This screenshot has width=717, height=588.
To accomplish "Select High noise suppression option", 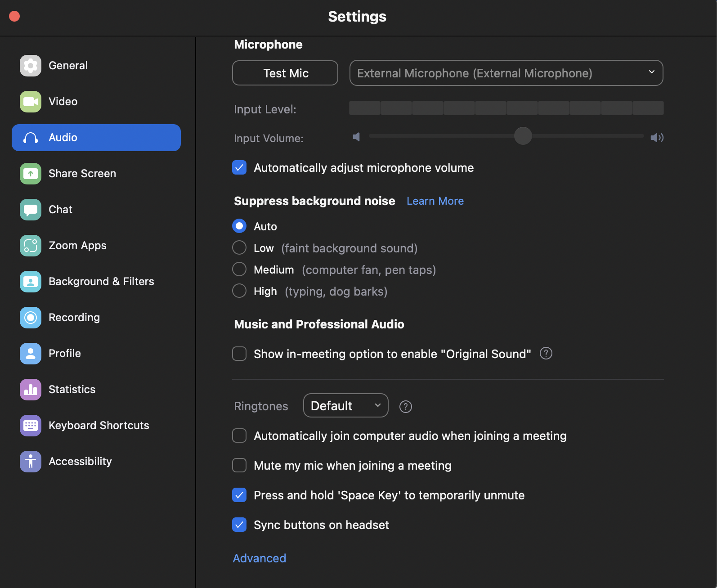I will coord(239,291).
